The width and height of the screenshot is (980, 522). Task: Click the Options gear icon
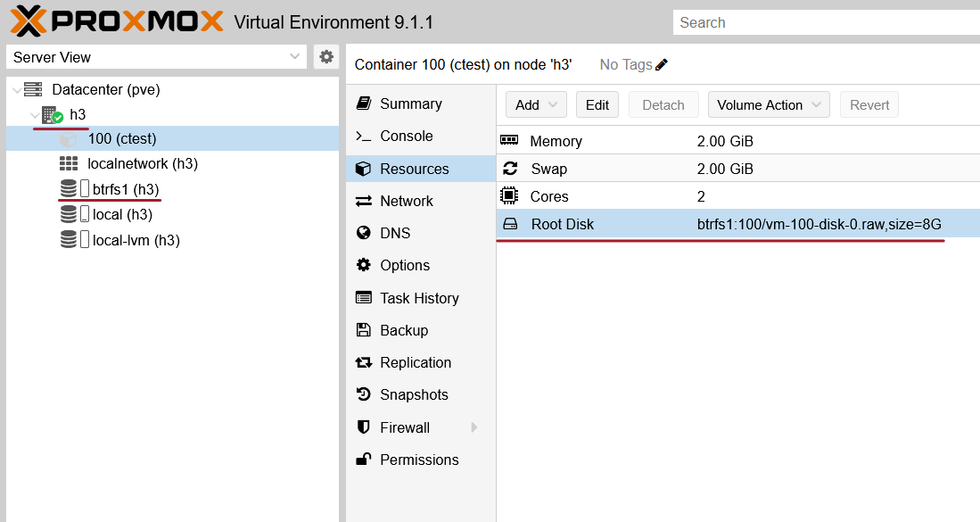click(363, 265)
